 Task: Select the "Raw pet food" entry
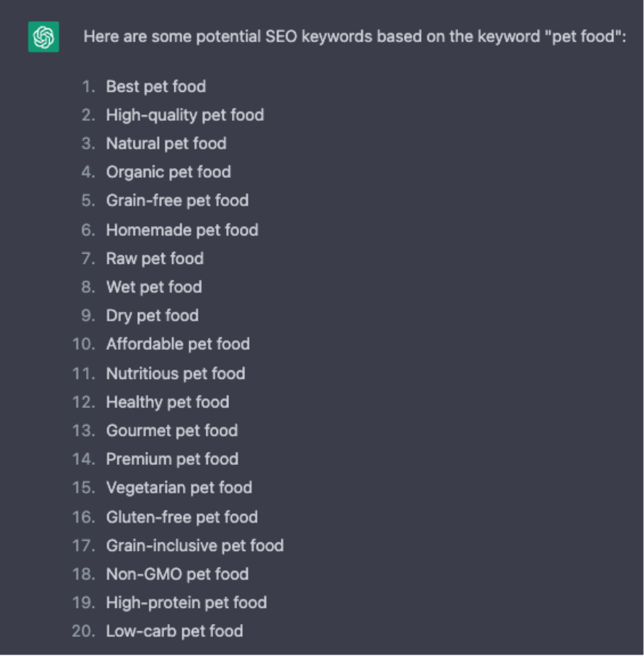(155, 259)
